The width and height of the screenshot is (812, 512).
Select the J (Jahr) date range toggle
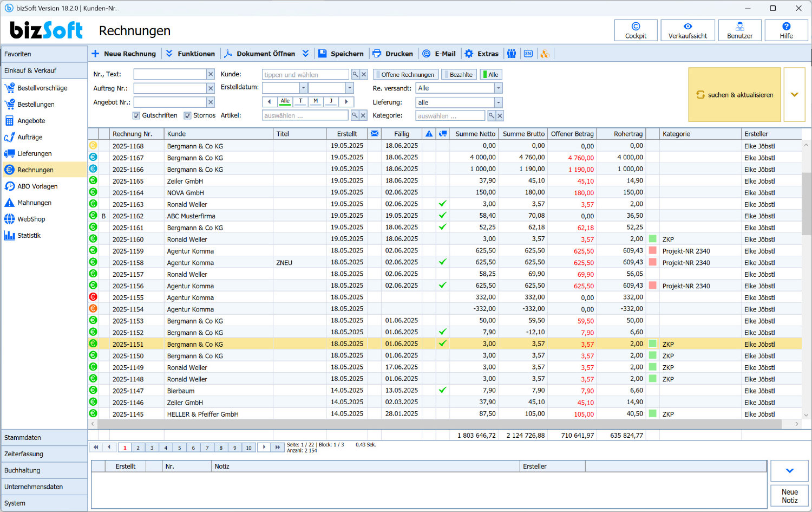click(331, 101)
